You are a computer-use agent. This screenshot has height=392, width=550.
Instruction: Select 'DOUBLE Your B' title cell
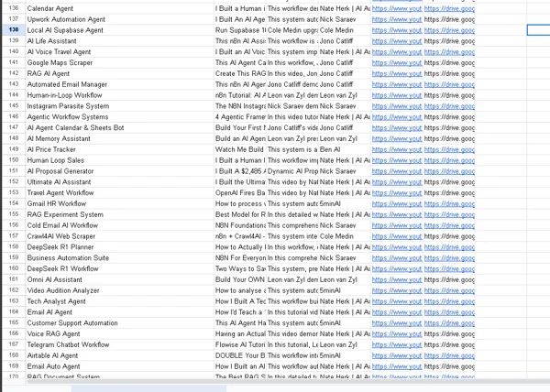pos(240,355)
